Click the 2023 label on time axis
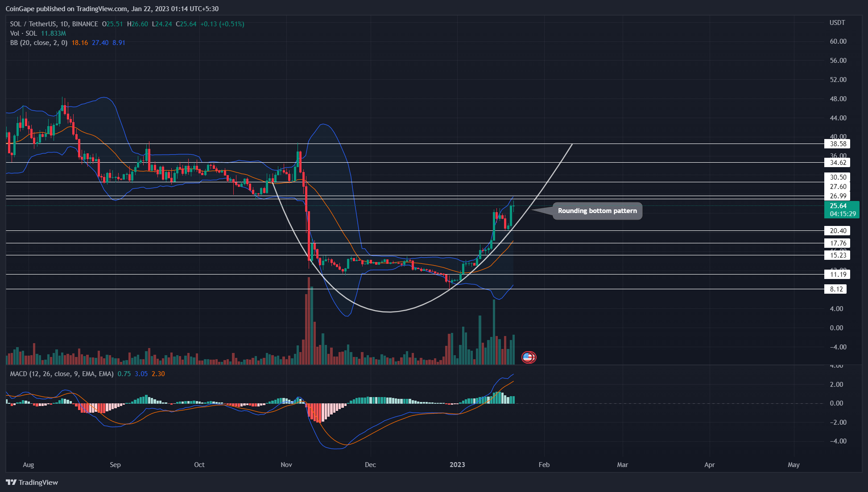 457,465
